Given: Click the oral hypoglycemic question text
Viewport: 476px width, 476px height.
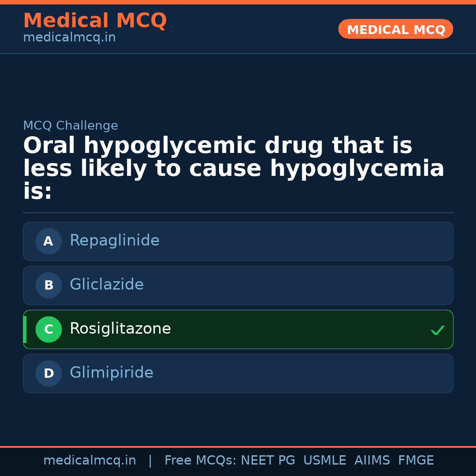Looking at the screenshot, I should [234, 169].
